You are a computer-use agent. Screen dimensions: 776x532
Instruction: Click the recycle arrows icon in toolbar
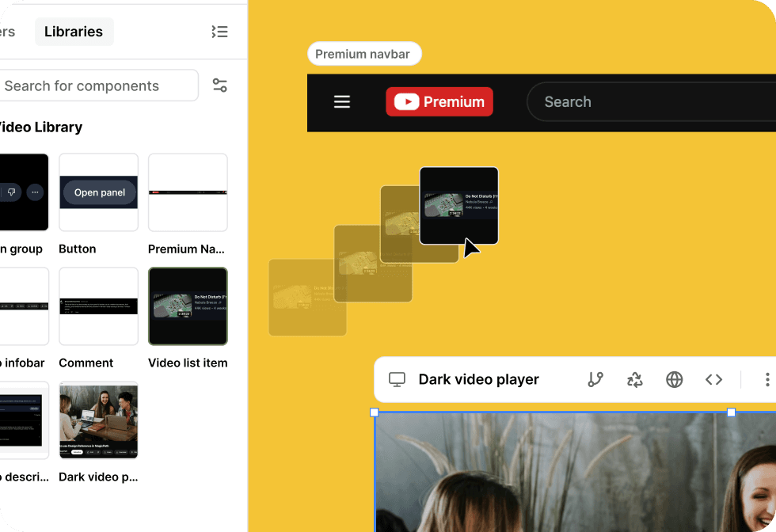pyautogui.click(x=635, y=380)
